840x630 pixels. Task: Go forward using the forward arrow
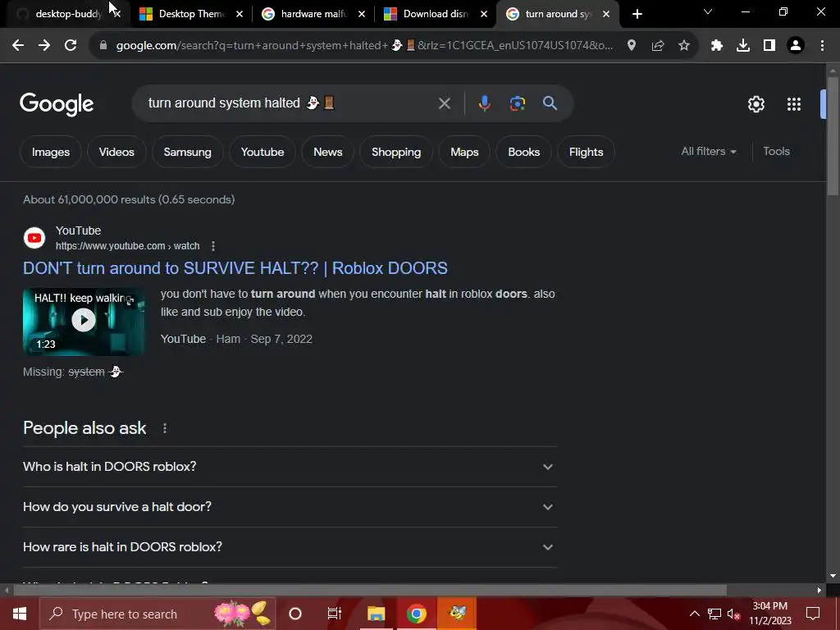click(44, 46)
